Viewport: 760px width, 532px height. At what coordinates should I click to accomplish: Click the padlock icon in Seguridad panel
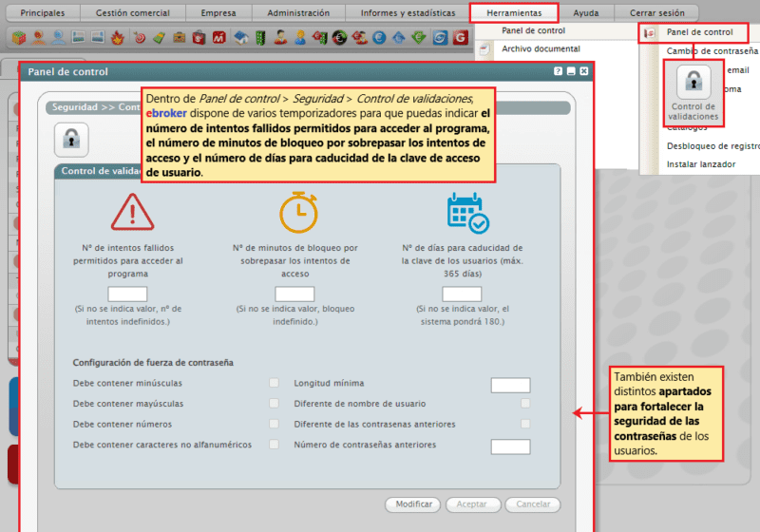click(71, 140)
